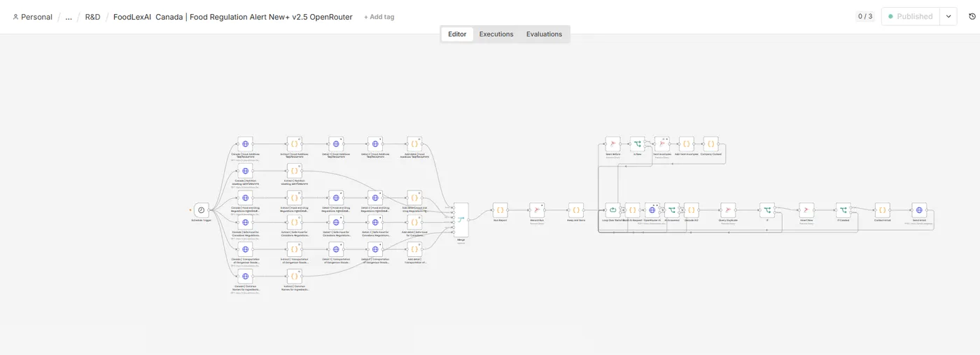Open the Keep one Items code node
This screenshot has width=980, height=355.
pos(575,209)
